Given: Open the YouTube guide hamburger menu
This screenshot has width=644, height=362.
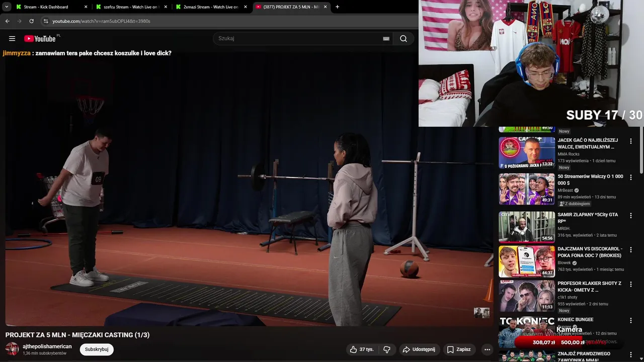Looking at the screenshot, I should click(x=12, y=39).
